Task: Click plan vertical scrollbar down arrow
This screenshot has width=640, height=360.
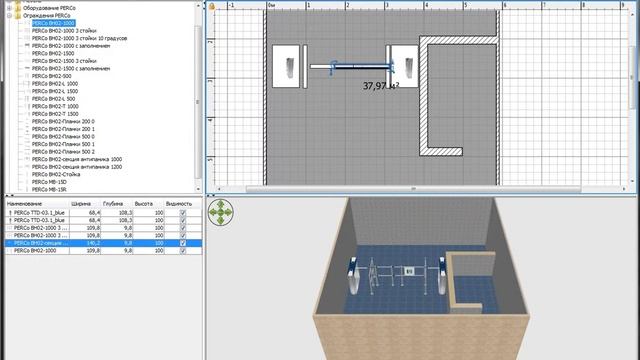Action: [632, 181]
